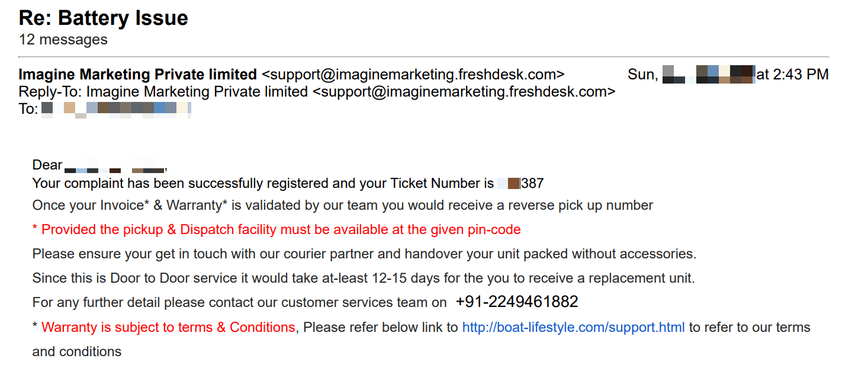Click the "and conditions" text on the last line
The width and height of the screenshot is (868, 371).
[x=77, y=351]
